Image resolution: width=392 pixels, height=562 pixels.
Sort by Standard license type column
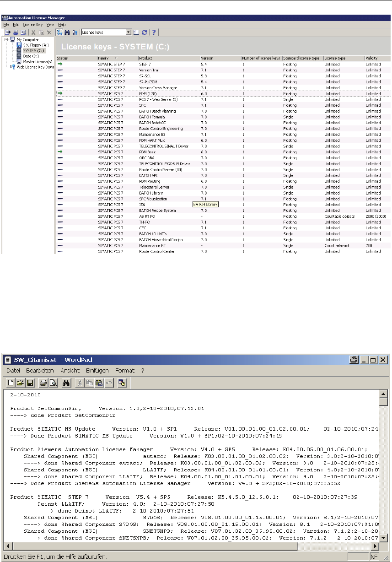click(x=303, y=58)
